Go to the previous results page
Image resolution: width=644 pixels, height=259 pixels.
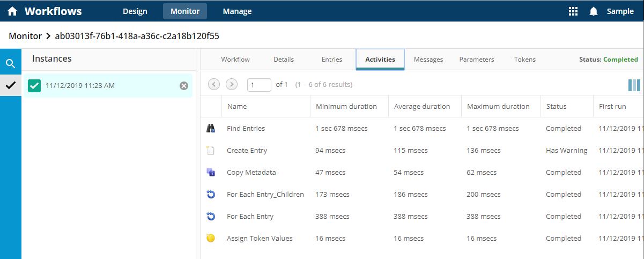tap(213, 84)
